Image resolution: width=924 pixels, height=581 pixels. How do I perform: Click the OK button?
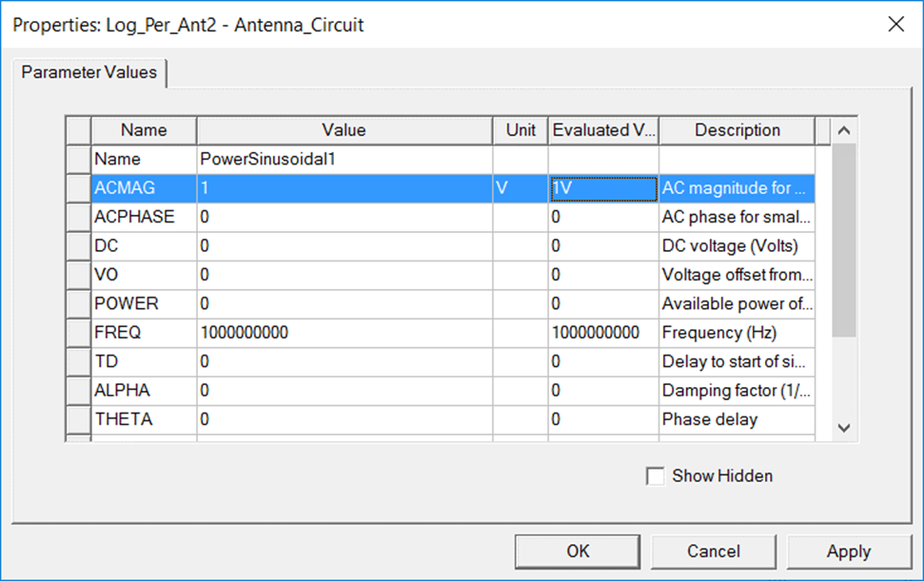(577, 552)
